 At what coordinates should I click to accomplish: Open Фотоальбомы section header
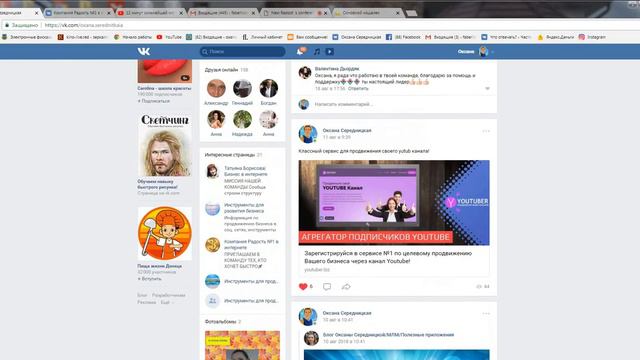click(x=223, y=322)
